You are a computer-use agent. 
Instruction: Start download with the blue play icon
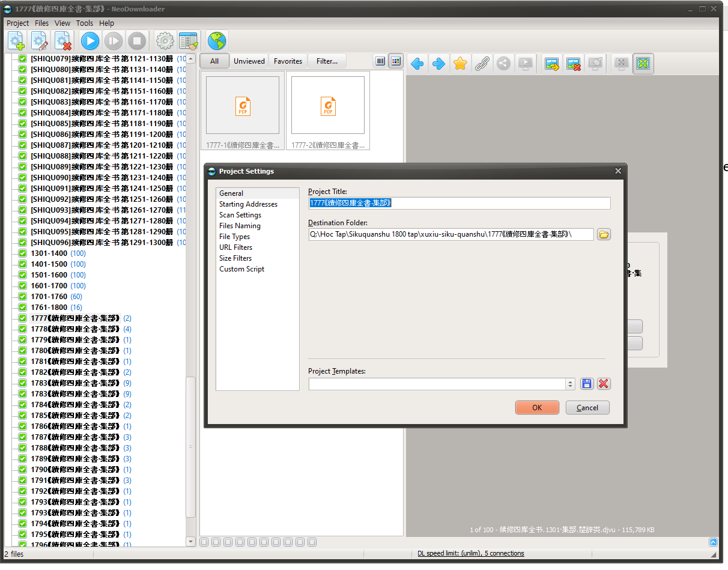[90, 41]
